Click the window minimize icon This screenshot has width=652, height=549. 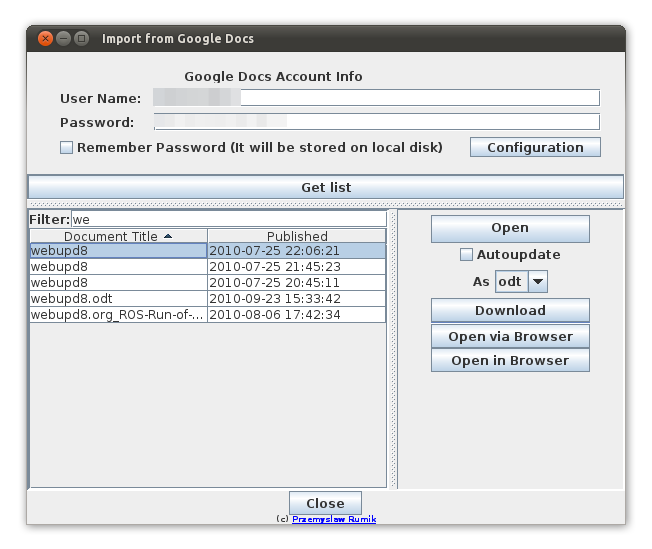pyautogui.click(x=64, y=39)
